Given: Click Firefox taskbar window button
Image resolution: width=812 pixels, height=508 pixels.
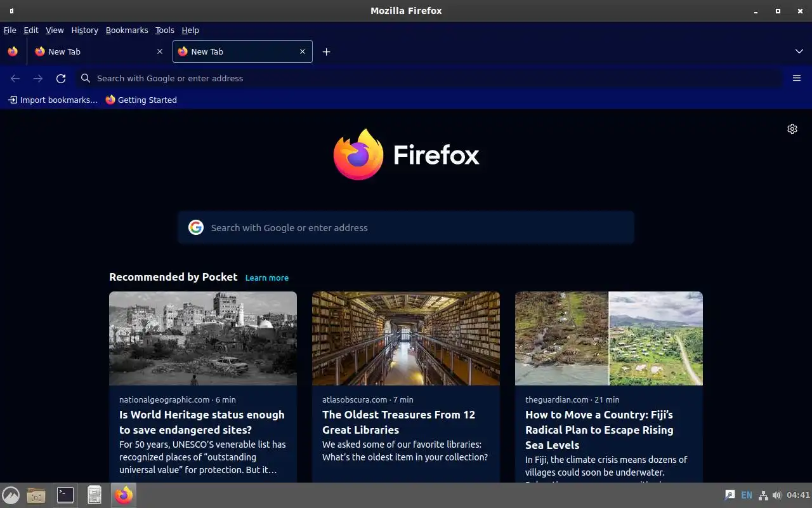Looking at the screenshot, I should click(124, 495).
